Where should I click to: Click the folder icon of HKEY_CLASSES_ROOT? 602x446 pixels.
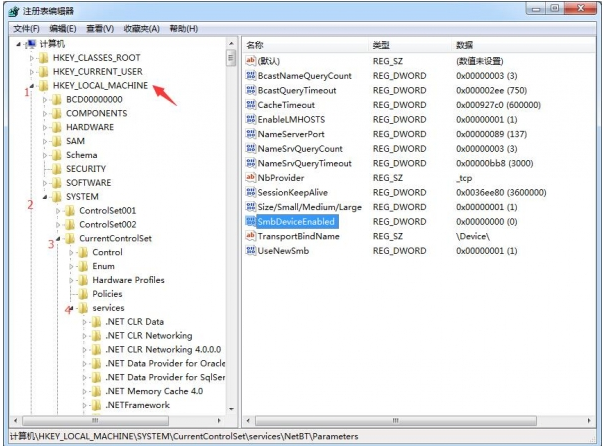point(43,58)
